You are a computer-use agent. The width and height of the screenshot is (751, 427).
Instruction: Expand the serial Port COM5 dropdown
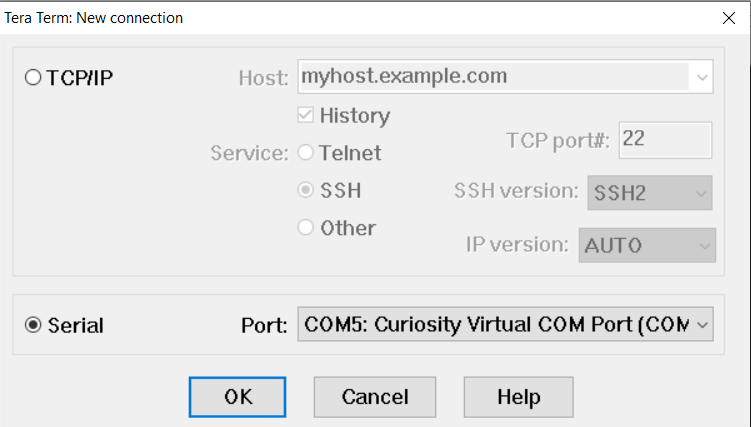tap(702, 324)
